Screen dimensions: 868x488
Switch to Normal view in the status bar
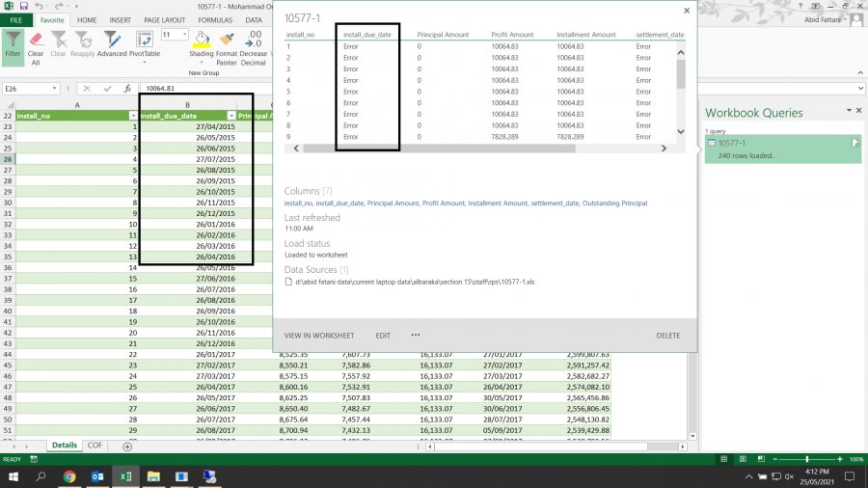(x=723, y=459)
